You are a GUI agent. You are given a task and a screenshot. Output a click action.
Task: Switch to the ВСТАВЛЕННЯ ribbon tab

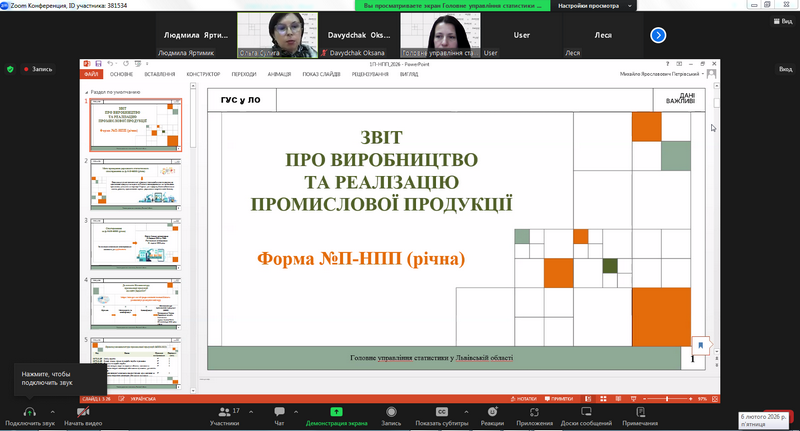click(x=160, y=74)
